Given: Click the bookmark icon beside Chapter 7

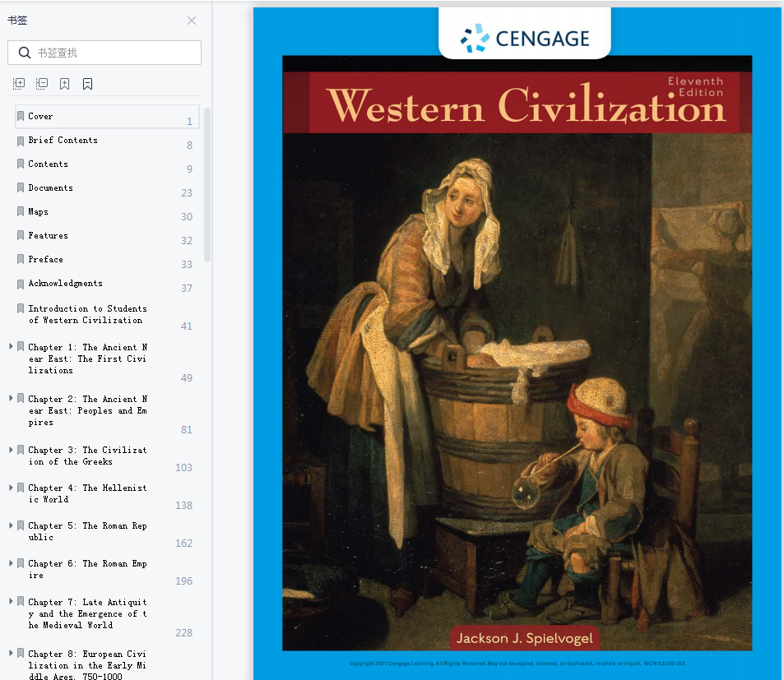Looking at the screenshot, I should [x=21, y=602].
